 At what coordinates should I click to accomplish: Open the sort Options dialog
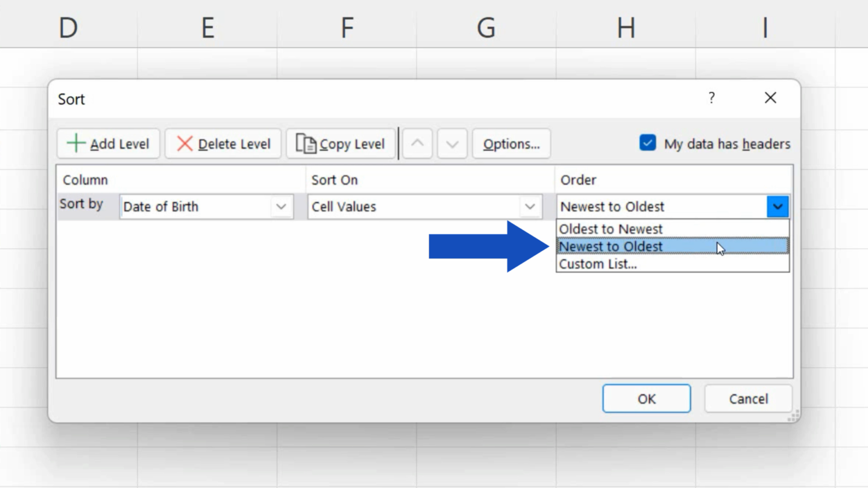tap(511, 143)
